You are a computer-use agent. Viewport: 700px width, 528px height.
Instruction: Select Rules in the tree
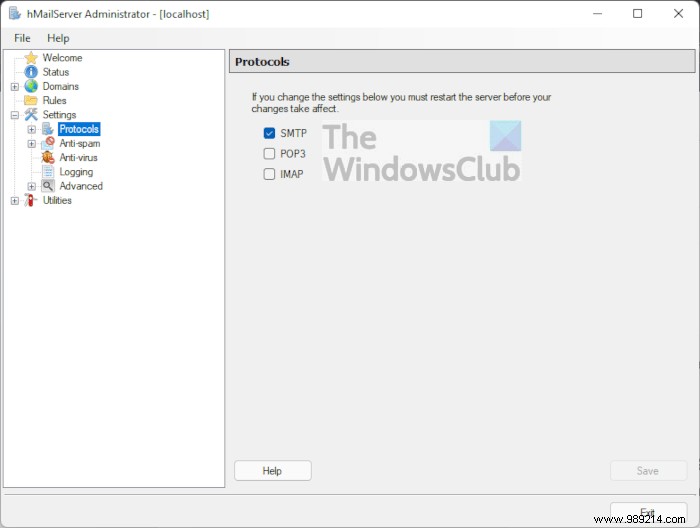coord(54,100)
